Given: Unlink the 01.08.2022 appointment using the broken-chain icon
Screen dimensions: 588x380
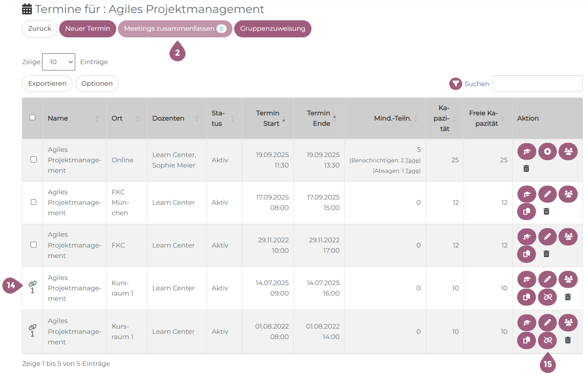Looking at the screenshot, I should coord(547,340).
